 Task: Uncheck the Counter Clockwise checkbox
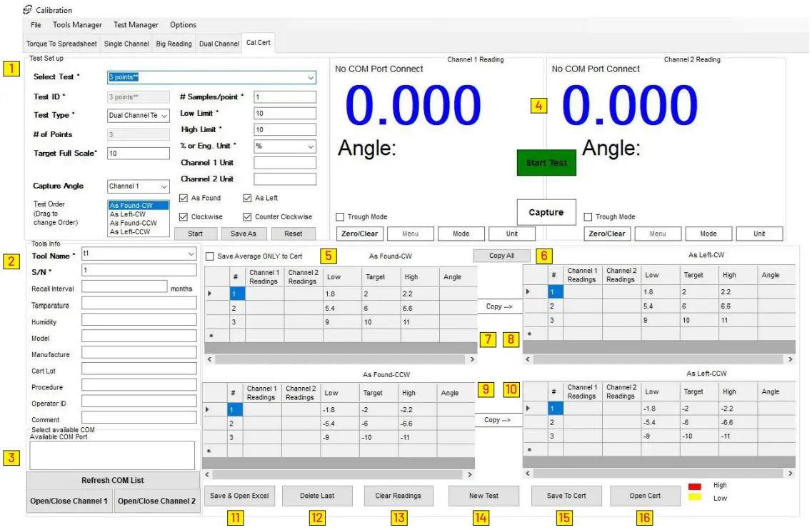(247, 217)
